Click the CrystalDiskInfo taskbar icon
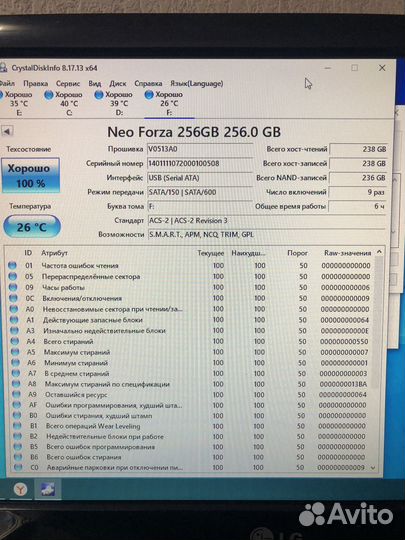 pyautogui.click(x=48, y=489)
